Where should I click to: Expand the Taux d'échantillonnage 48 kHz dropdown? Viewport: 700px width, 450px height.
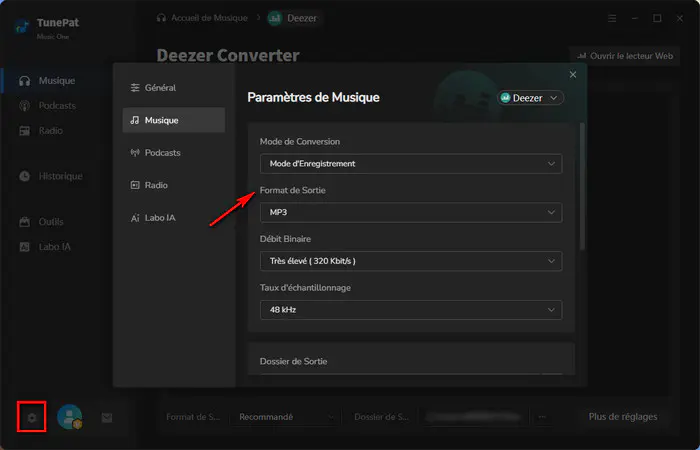(x=411, y=310)
